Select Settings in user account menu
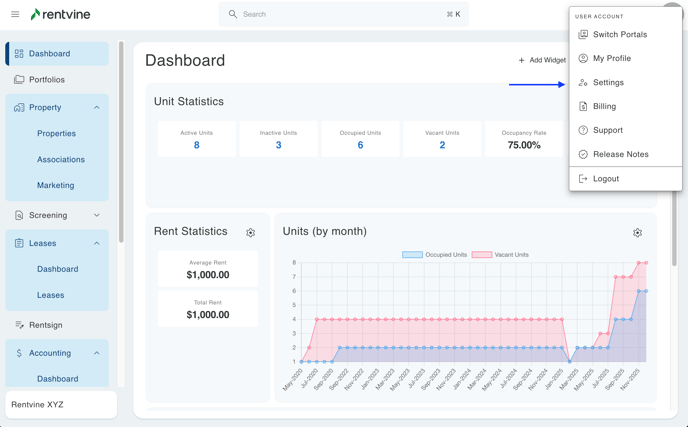The width and height of the screenshot is (688, 427). coord(608,83)
